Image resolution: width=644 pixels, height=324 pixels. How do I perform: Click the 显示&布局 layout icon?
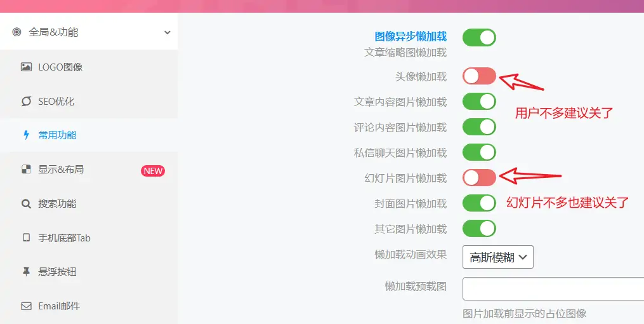pos(26,169)
